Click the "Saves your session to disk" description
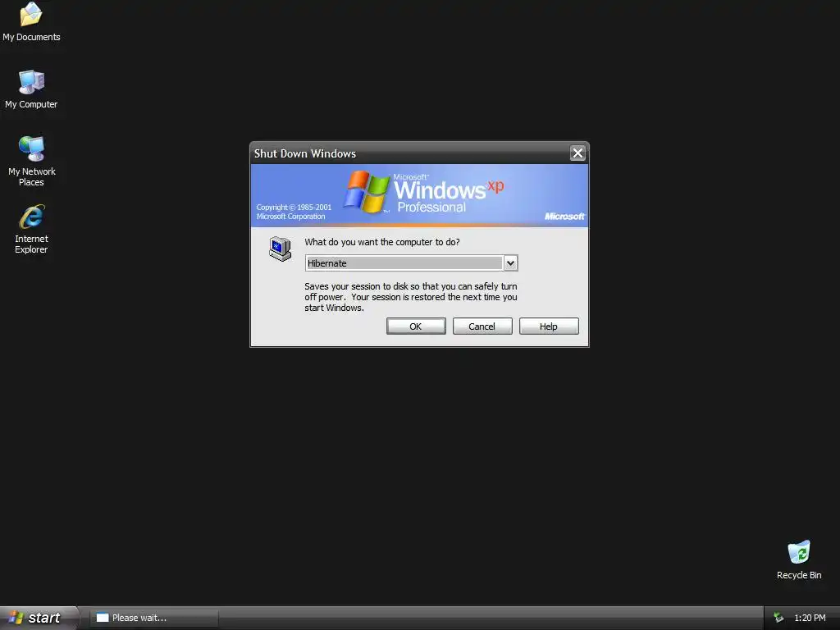Viewport: 840px width, 630px height. coord(411,297)
